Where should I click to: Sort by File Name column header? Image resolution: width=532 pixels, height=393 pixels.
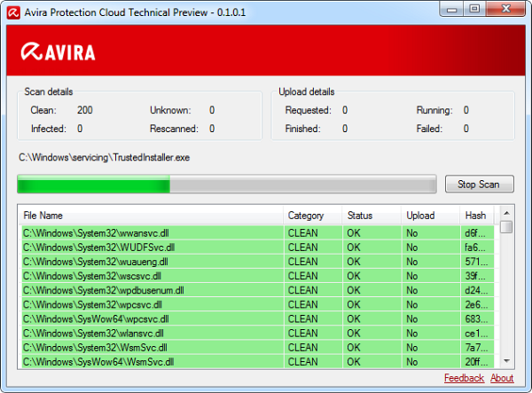(151, 216)
